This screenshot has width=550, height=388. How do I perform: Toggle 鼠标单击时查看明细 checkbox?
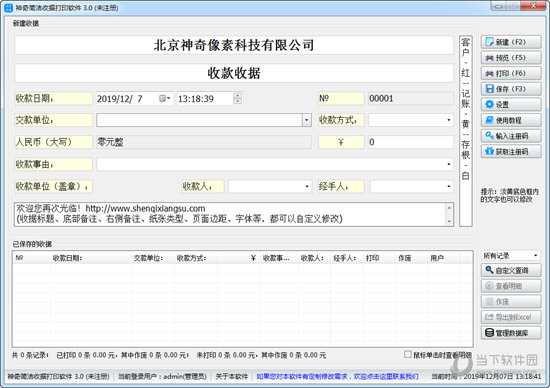coord(407,355)
